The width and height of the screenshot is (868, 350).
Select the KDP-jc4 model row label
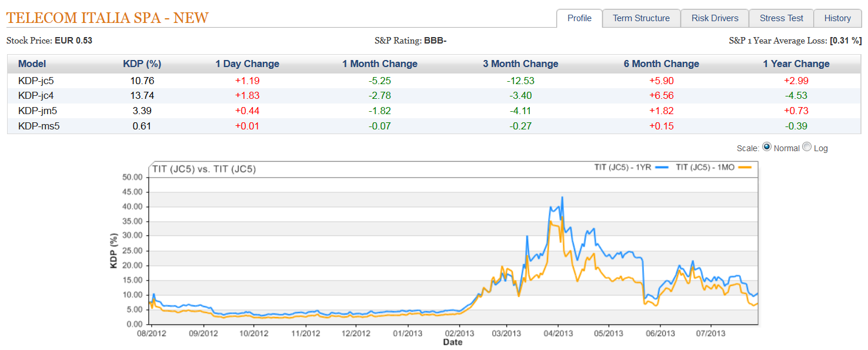tap(36, 95)
